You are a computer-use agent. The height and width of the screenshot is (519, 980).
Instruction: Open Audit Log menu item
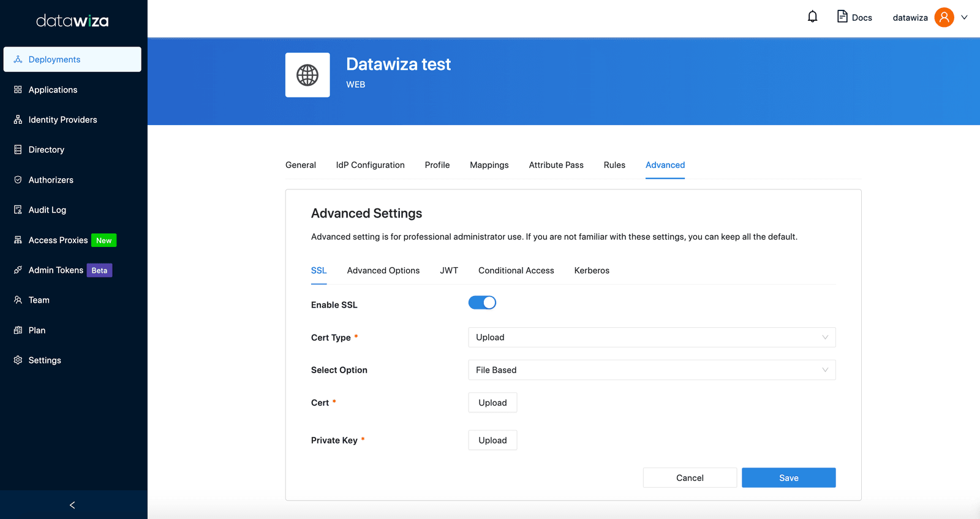(72, 210)
